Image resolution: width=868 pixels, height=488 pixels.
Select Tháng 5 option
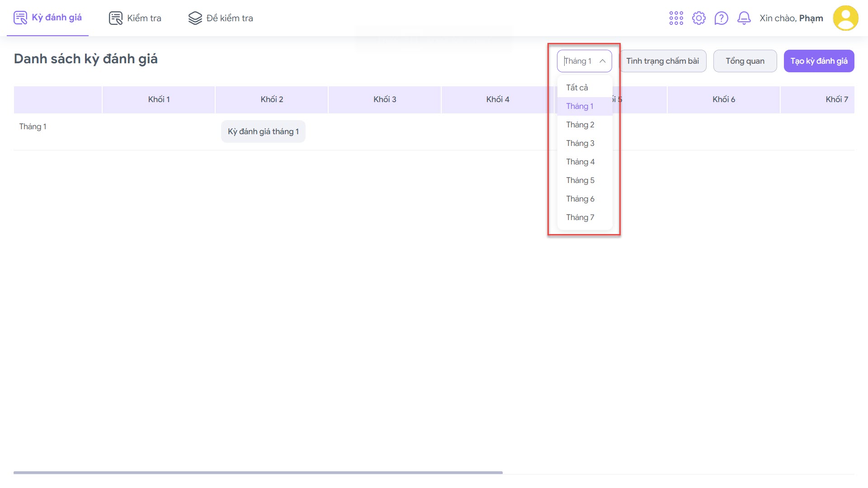tap(580, 180)
